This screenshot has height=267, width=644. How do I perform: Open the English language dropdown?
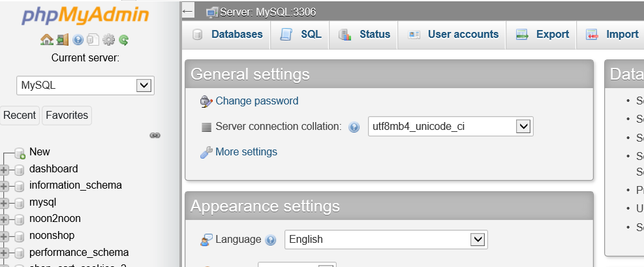click(x=386, y=240)
